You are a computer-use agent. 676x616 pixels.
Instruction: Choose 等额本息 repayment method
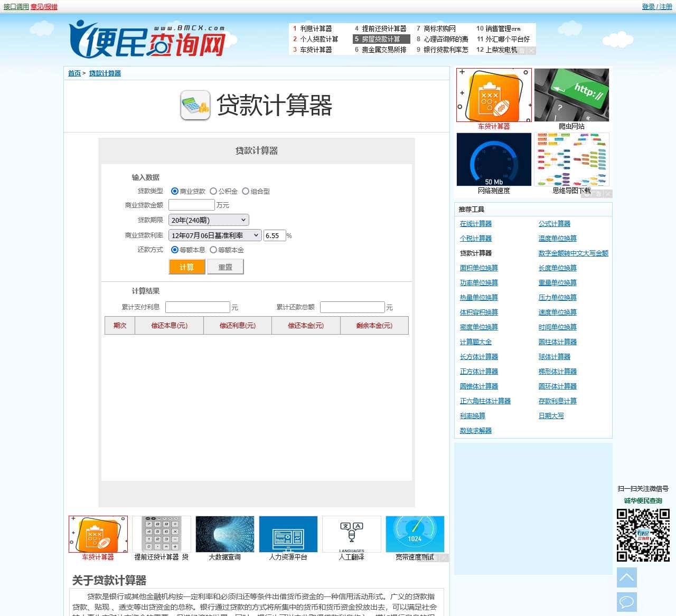(x=175, y=250)
